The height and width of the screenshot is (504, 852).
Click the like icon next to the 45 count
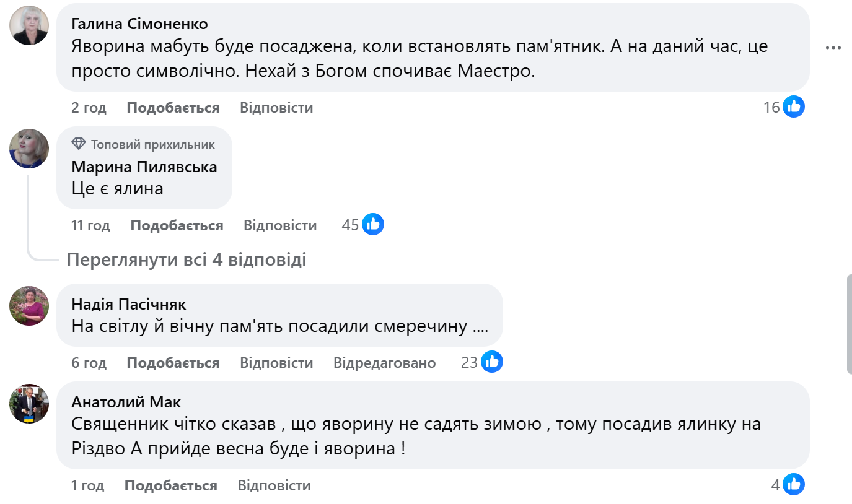[372, 224]
